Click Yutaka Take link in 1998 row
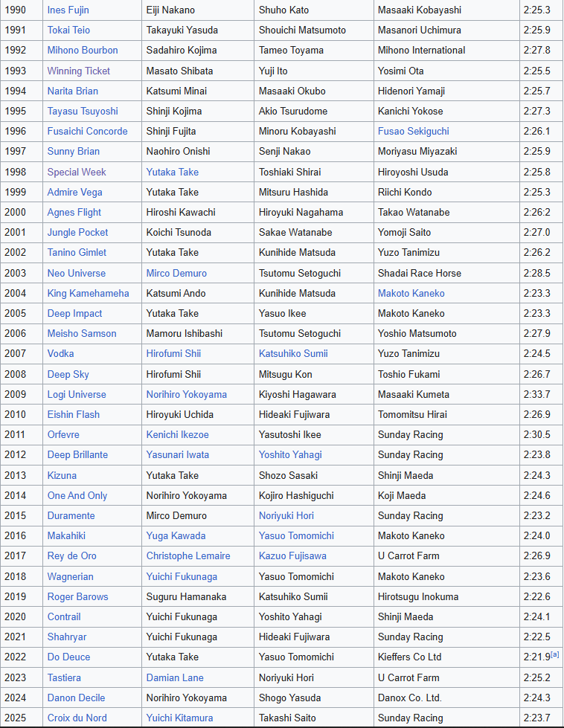Viewport: 564px width, 728px height. point(173,172)
